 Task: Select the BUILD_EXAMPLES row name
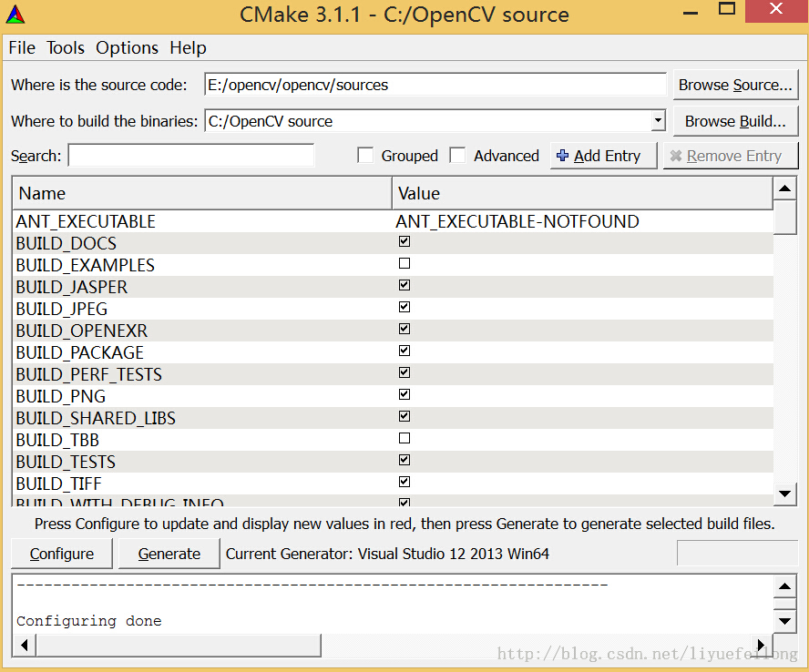tap(85, 265)
